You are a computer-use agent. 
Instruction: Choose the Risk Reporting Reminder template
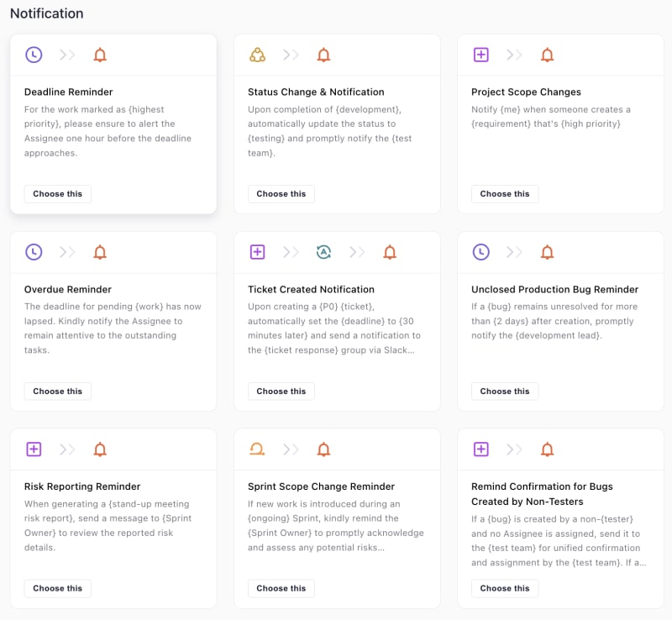(57, 588)
